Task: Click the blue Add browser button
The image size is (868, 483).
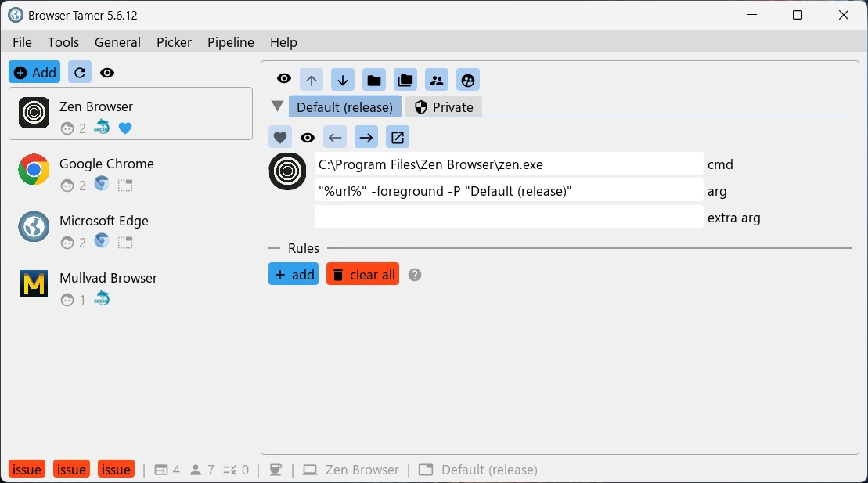Action: [34, 73]
